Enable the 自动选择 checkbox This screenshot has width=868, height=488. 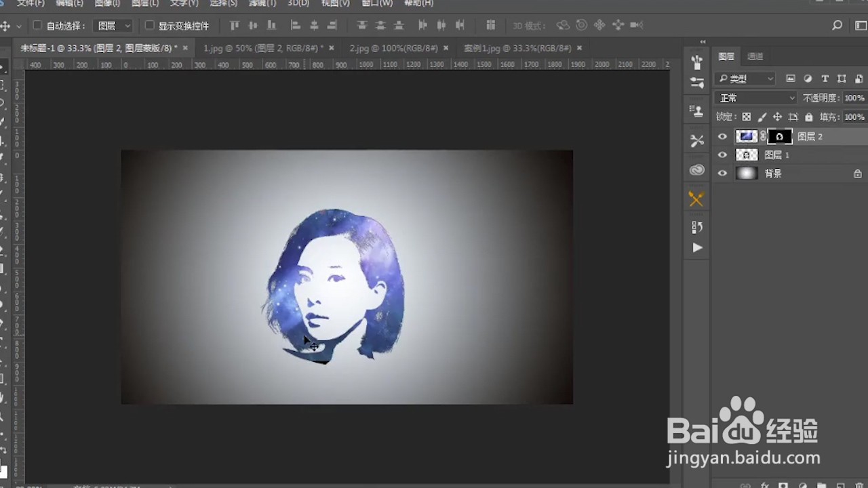pyautogui.click(x=37, y=26)
